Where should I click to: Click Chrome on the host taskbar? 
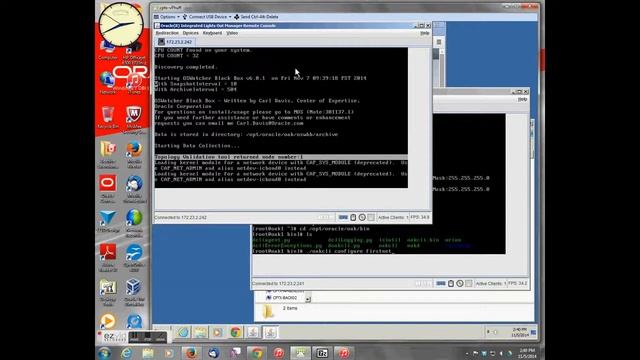pyautogui.click(x=257, y=353)
